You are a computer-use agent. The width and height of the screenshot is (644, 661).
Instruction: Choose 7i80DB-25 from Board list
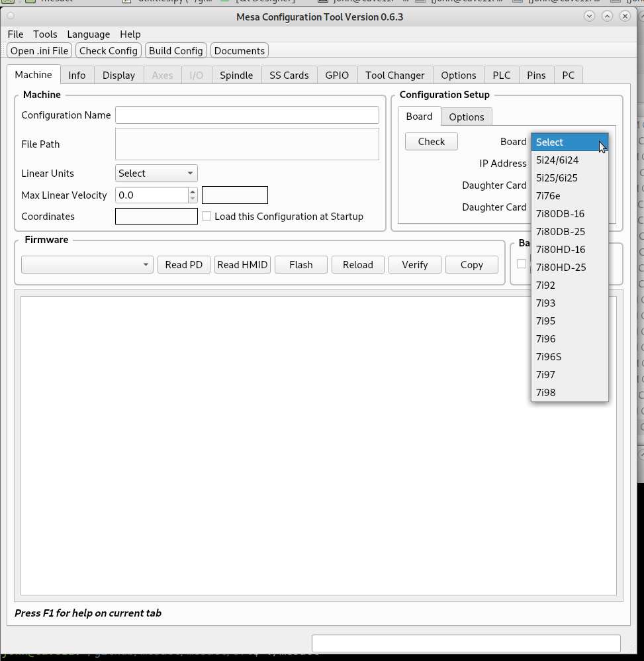coord(569,231)
